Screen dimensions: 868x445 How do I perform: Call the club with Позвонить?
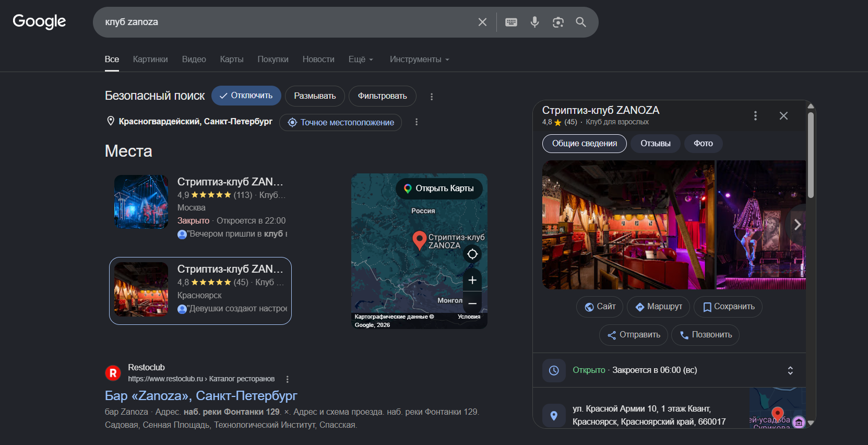point(705,335)
